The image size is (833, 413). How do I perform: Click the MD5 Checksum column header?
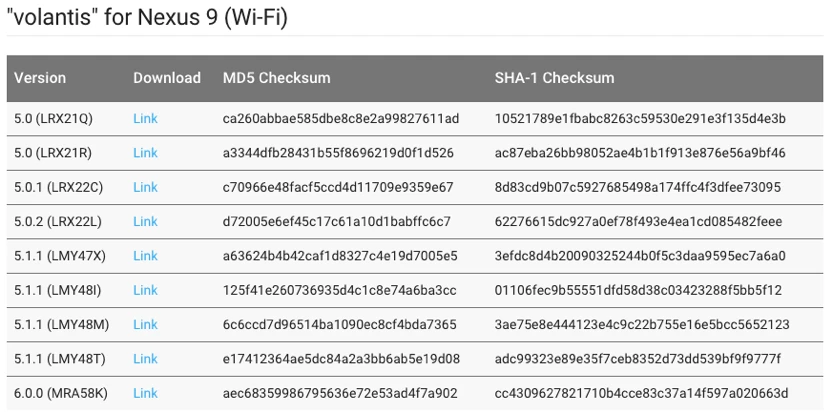coord(276,78)
